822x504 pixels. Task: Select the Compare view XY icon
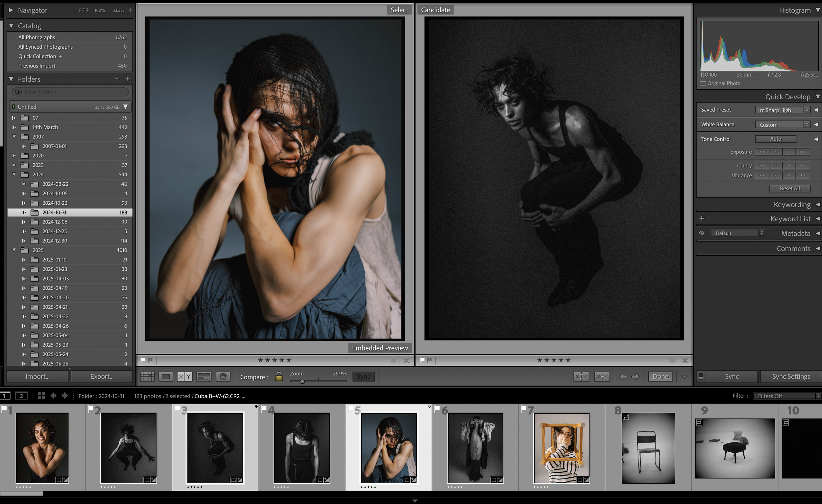tap(184, 377)
